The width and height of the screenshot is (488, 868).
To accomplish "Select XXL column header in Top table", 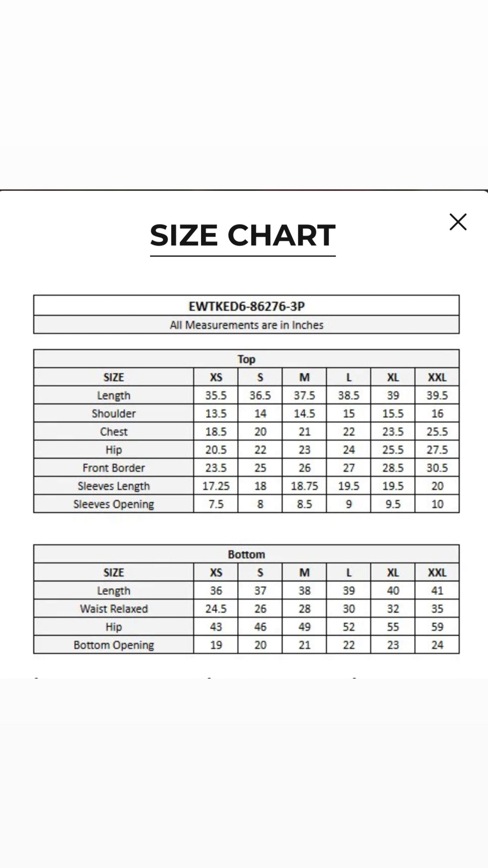I will 437,377.
